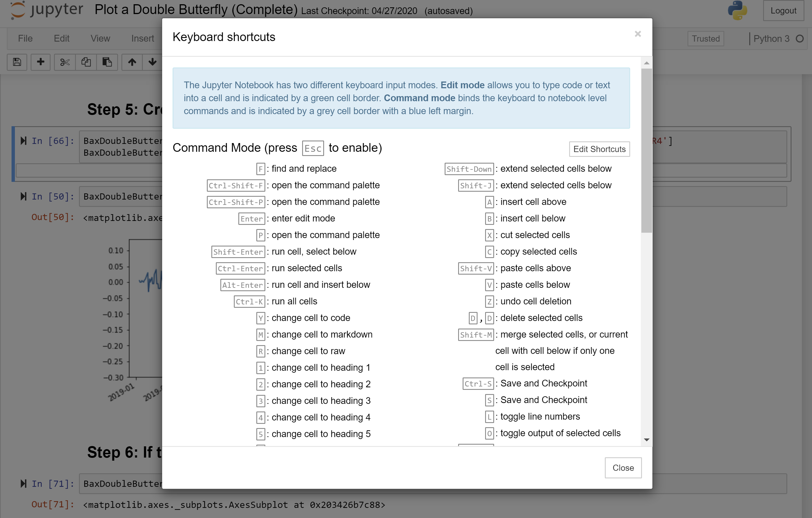Screen dimensions: 812x518
Task: Click the Insert menu item
Action: 142,38
